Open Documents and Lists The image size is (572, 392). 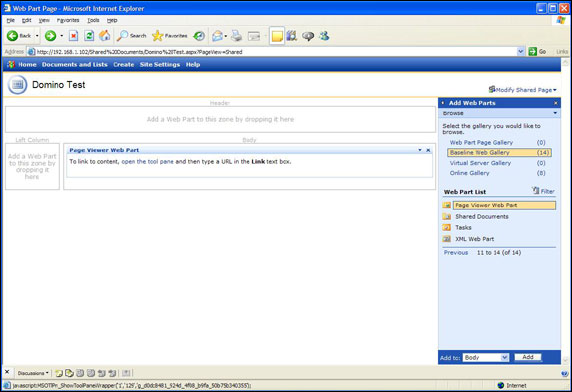pyautogui.click(x=75, y=65)
